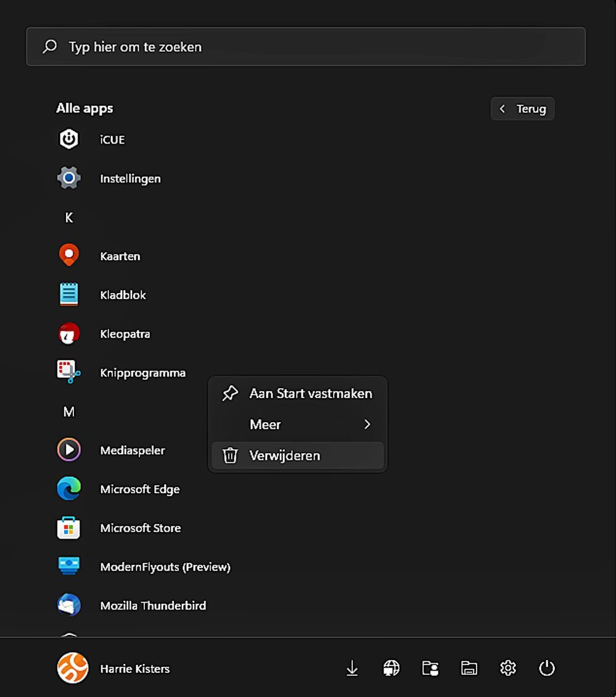Open the personal folder icon in bottom bar
Screen dimensions: 616x697
(430, 668)
